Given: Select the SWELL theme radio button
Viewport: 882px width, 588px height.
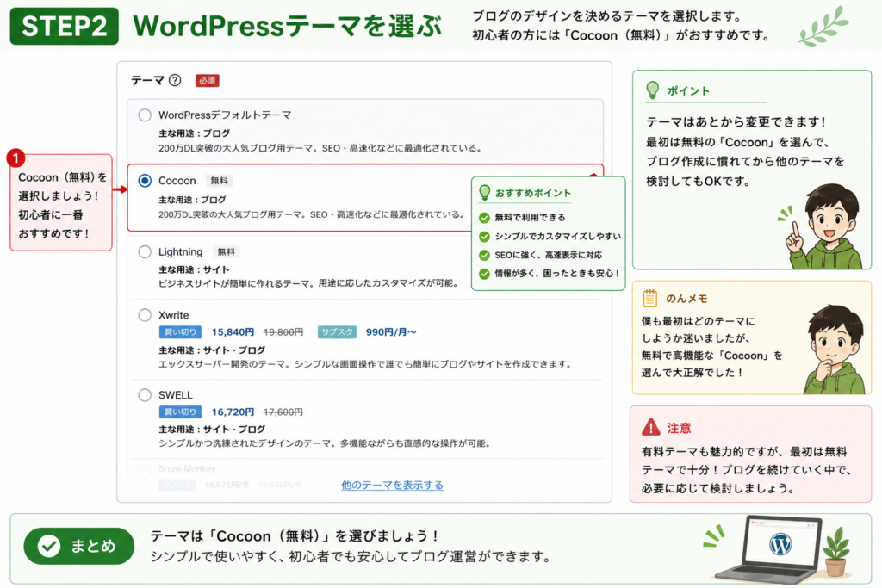Looking at the screenshot, I should (x=145, y=395).
